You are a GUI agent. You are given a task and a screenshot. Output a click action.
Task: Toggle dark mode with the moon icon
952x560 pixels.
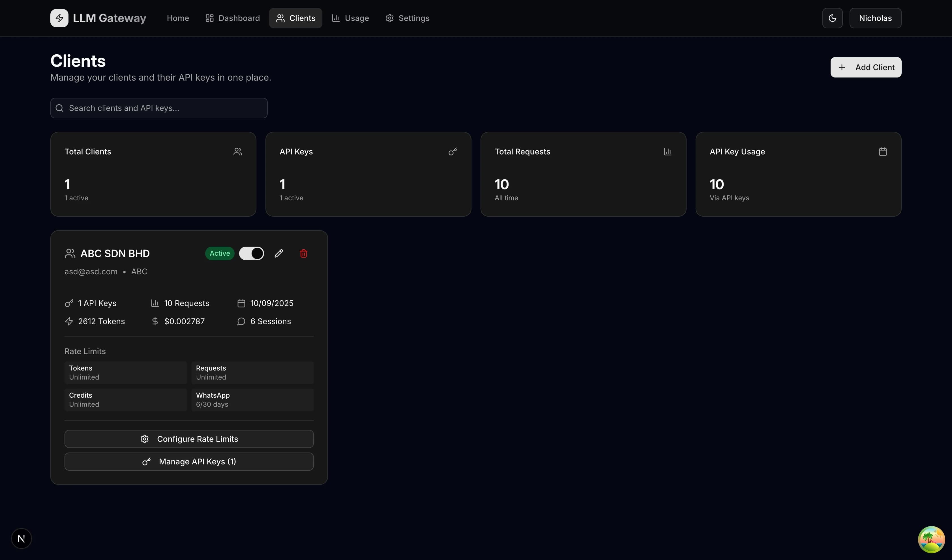tap(832, 18)
